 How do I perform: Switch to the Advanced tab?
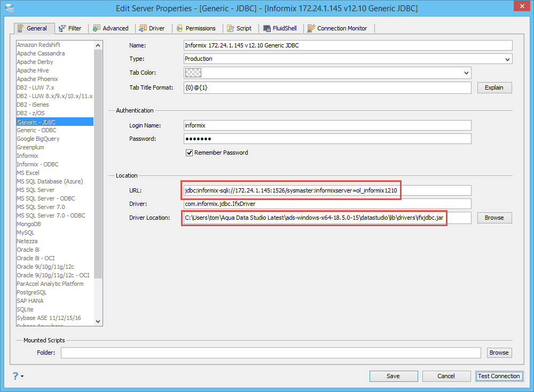[x=111, y=28]
